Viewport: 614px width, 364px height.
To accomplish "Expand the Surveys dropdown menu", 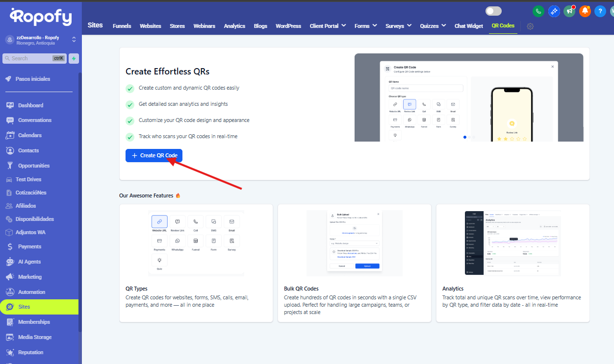I will pyautogui.click(x=398, y=26).
